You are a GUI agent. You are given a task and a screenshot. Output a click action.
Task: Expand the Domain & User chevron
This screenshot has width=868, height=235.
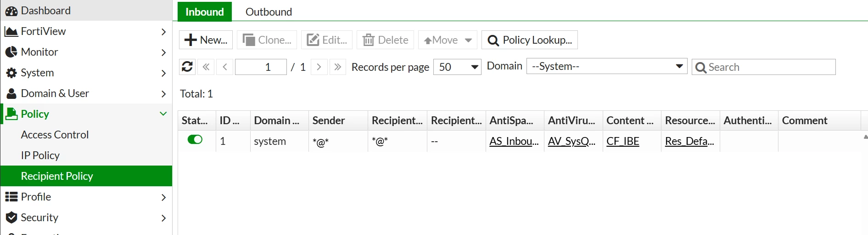(x=163, y=94)
